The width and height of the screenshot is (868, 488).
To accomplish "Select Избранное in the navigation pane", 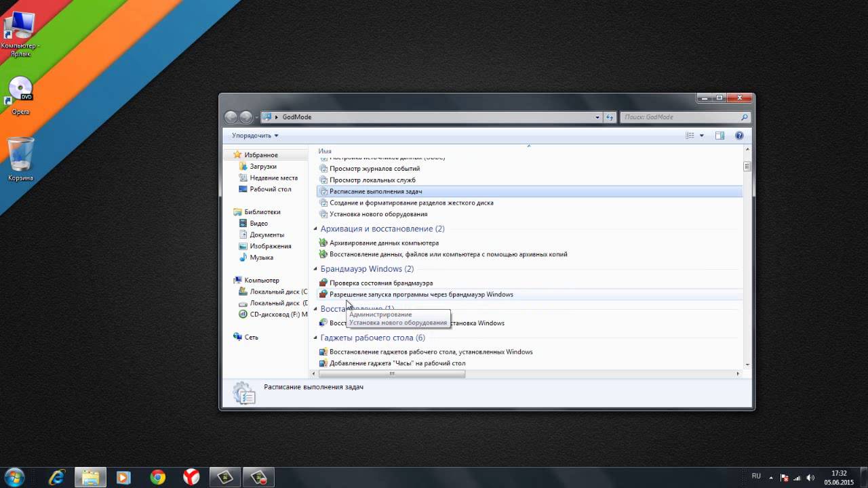I will [261, 155].
